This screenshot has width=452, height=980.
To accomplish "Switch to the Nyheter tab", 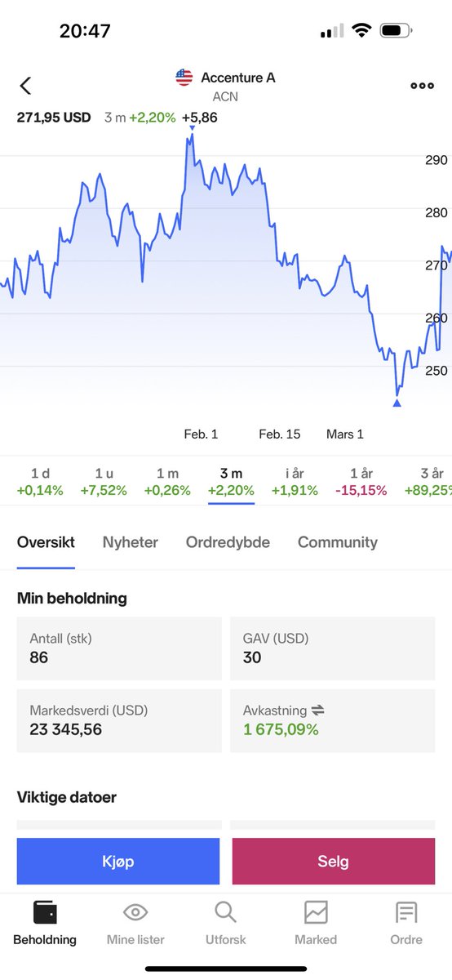I will pos(131,542).
